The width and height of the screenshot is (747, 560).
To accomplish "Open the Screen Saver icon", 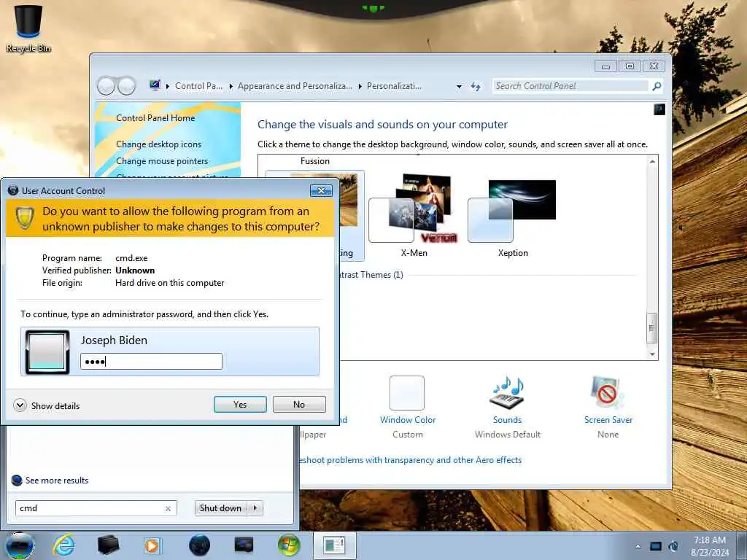I will 607,393.
